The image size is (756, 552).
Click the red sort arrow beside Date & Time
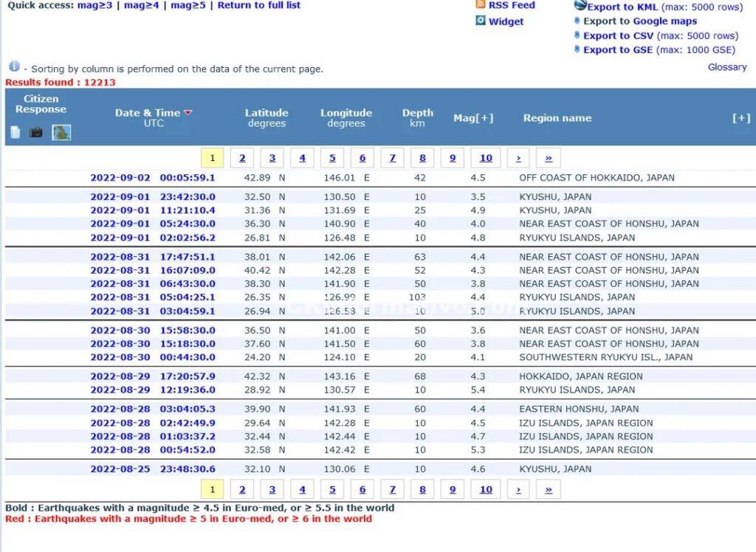tap(188, 113)
